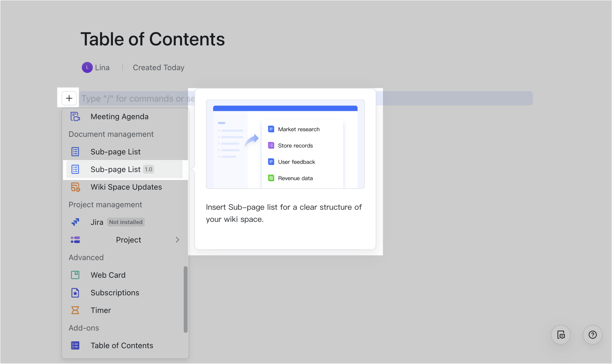Click the Jira icon
The image size is (612, 364).
click(75, 222)
